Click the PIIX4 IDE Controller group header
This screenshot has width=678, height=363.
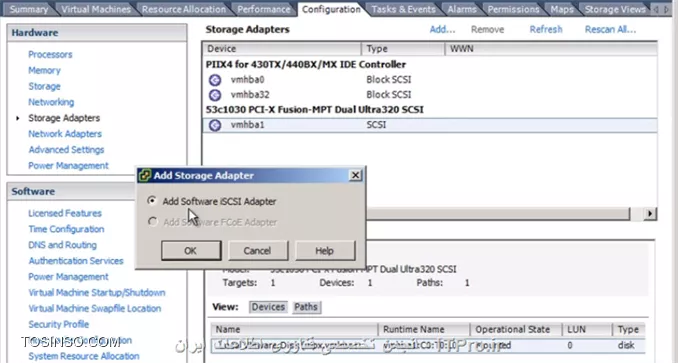(306, 65)
